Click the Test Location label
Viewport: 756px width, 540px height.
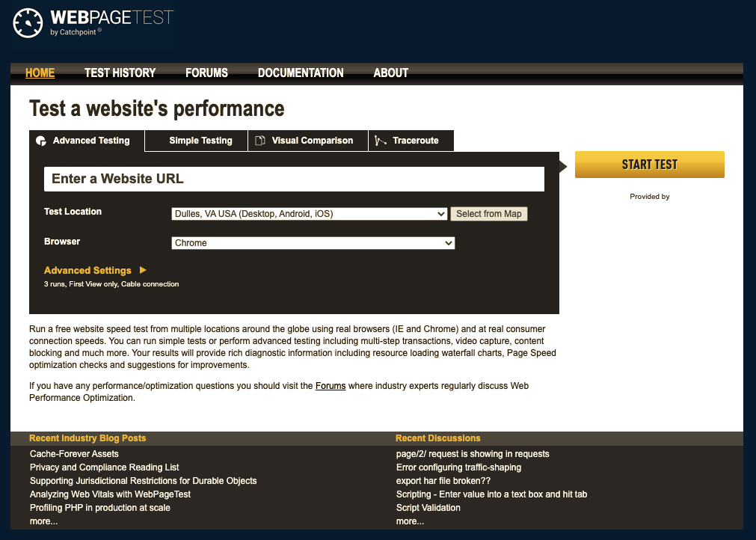pos(73,212)
